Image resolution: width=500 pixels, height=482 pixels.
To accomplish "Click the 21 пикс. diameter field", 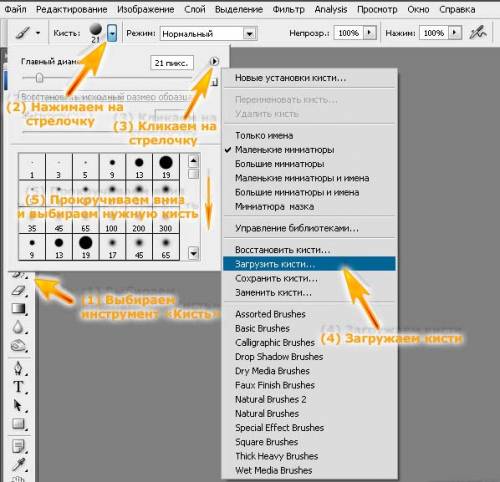I will [x=172, y=63].
